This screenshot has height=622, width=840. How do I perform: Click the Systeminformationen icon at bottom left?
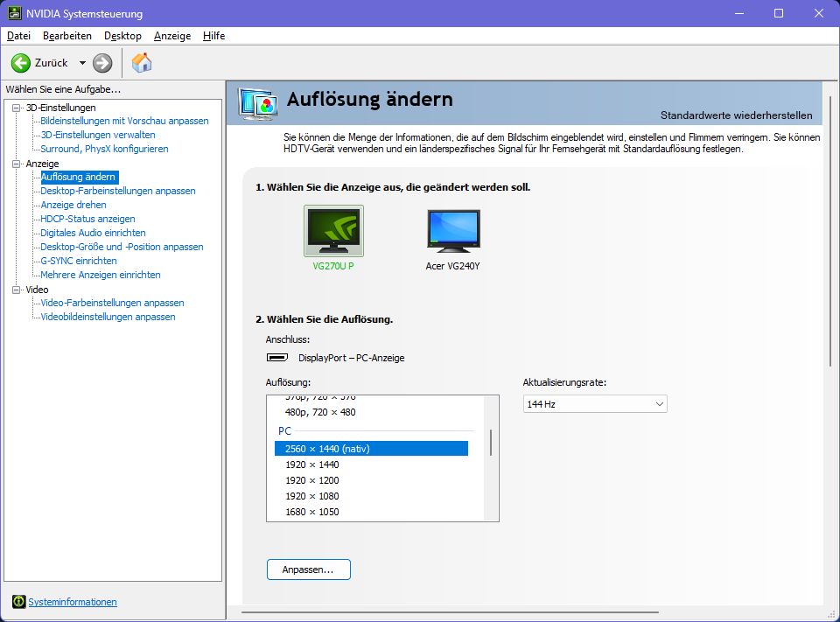tap(18, 602)
